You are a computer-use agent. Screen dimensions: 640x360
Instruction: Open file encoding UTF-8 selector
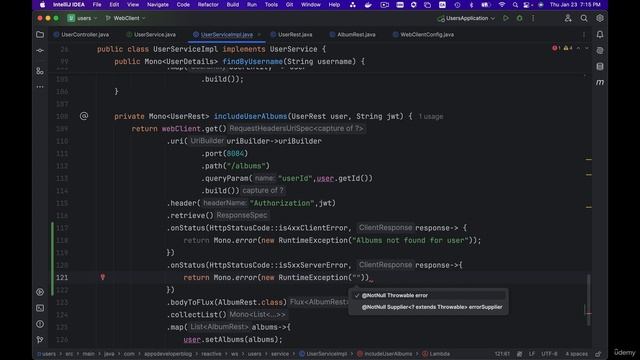coord(549,354)
